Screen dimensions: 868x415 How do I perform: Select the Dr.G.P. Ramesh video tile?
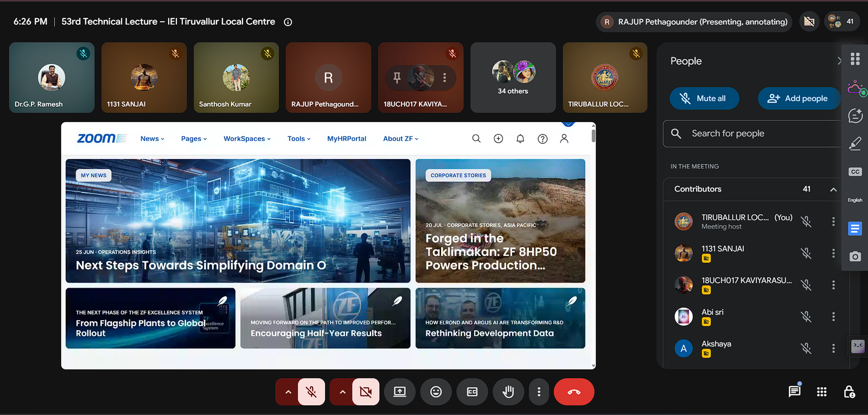click(x=52, y=78)
